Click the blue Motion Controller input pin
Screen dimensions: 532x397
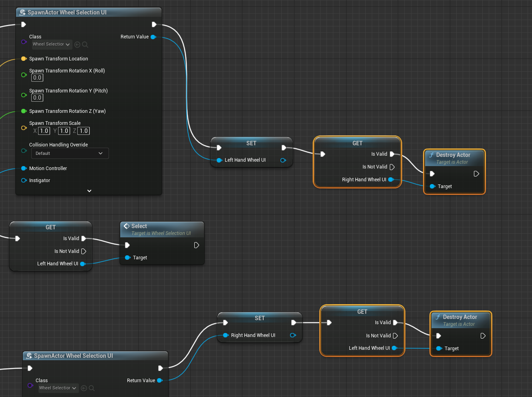[24, 168]
